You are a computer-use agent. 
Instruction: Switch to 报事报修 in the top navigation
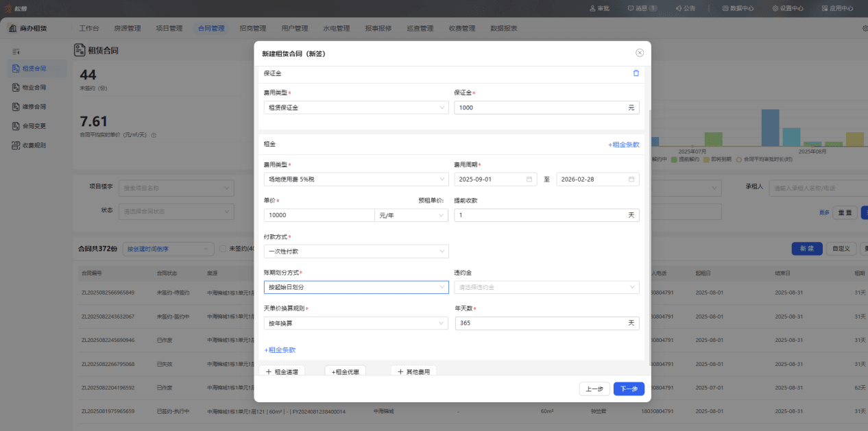[378, 28]
